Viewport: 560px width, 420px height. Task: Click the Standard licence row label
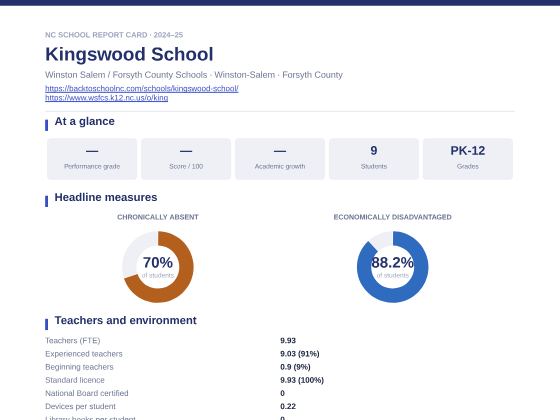(75, 380)
